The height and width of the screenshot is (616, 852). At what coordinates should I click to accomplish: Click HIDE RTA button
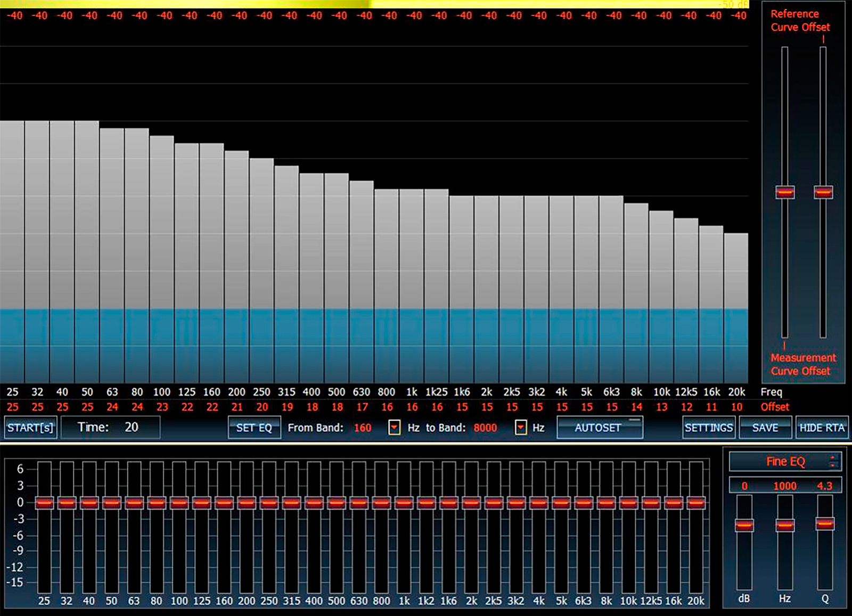(822, 428)
